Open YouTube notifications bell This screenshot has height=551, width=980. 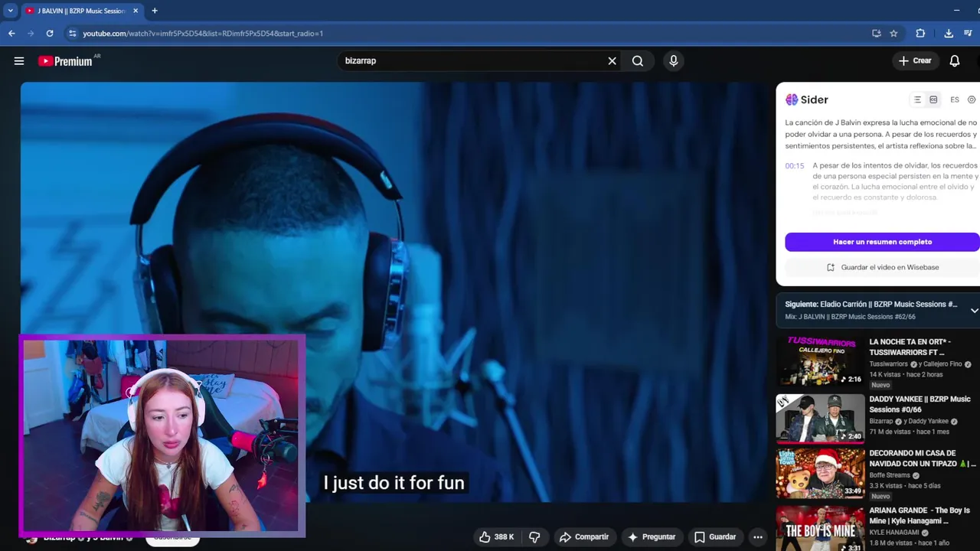point(955,61)
